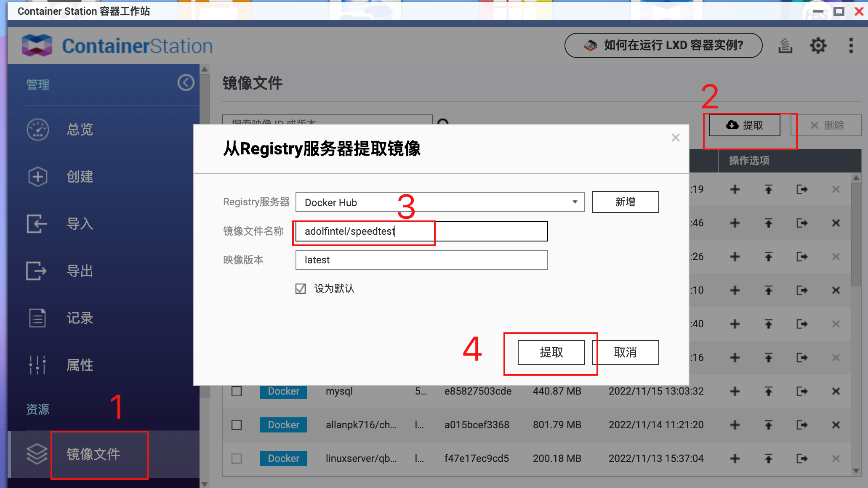Click the plus icon to create container from mysql
This screenshot has height=488, width=868.
click(735, 391)
